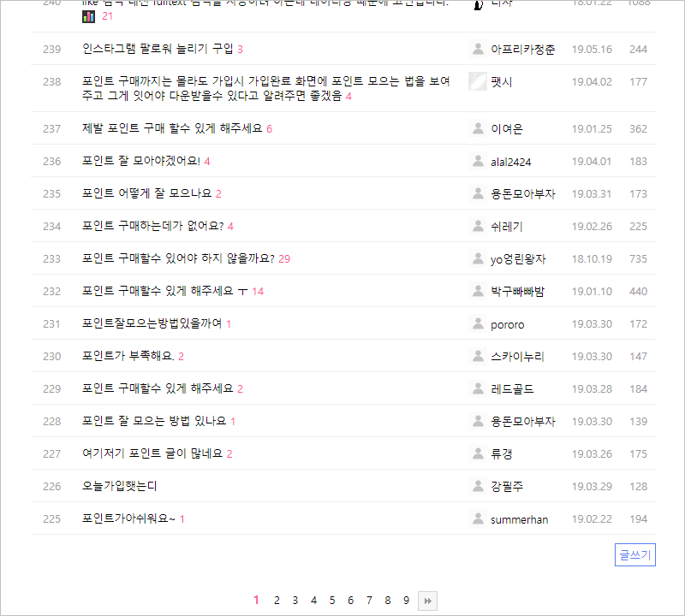Click the avatar icon next to alal2424

point(478,161)
